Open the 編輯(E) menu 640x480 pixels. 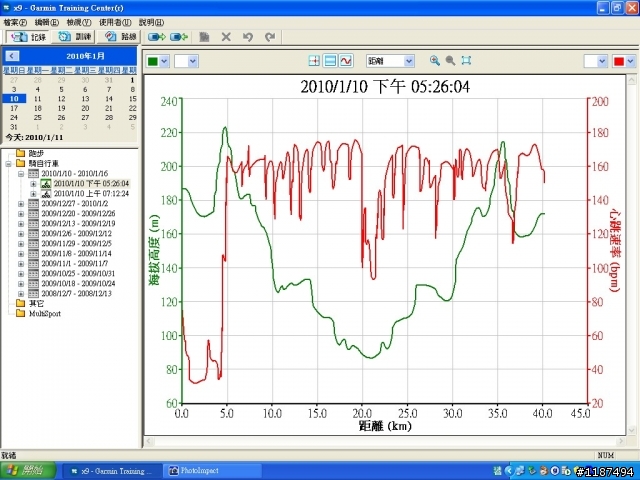47,22
